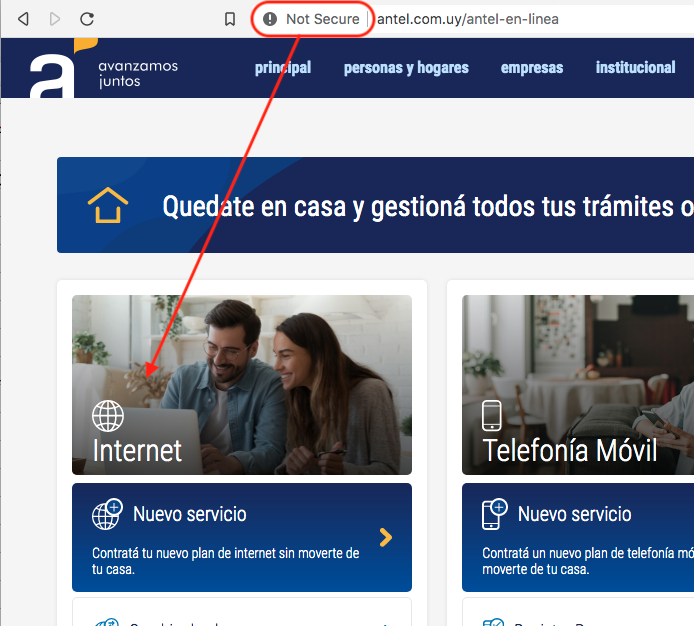This screenshot has width=694, height=626.
Task: Reload the page with the refresh icon
Action: pyautogui.click(x=87, y=19)
